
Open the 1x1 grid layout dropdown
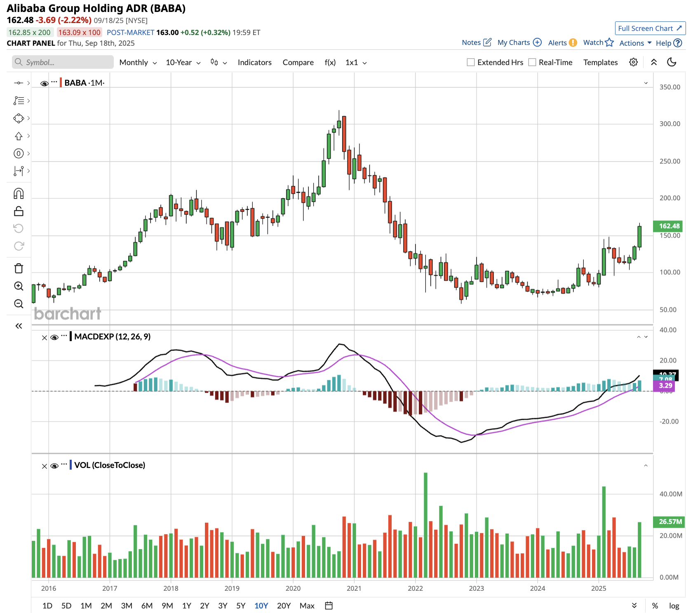(356, 62)
